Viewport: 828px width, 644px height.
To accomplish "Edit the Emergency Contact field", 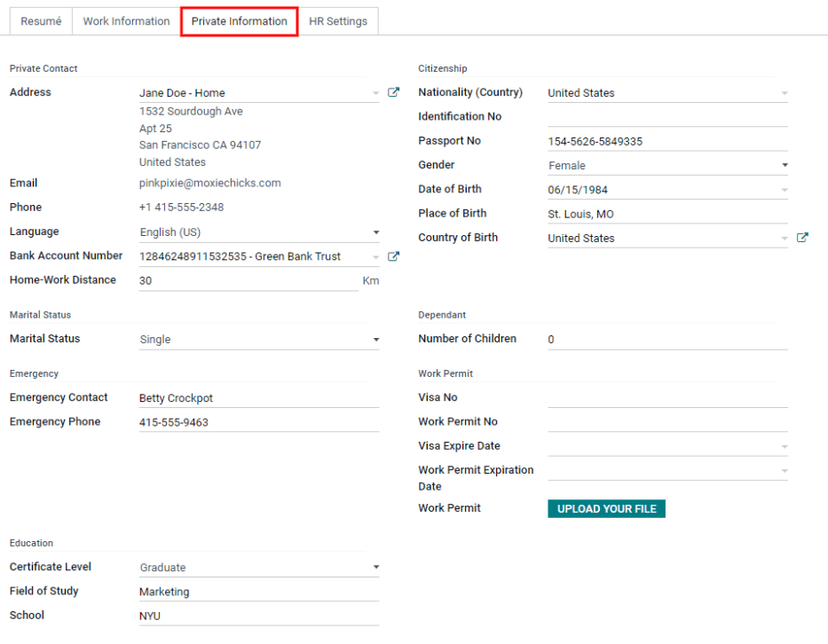I will pos(258,398).
